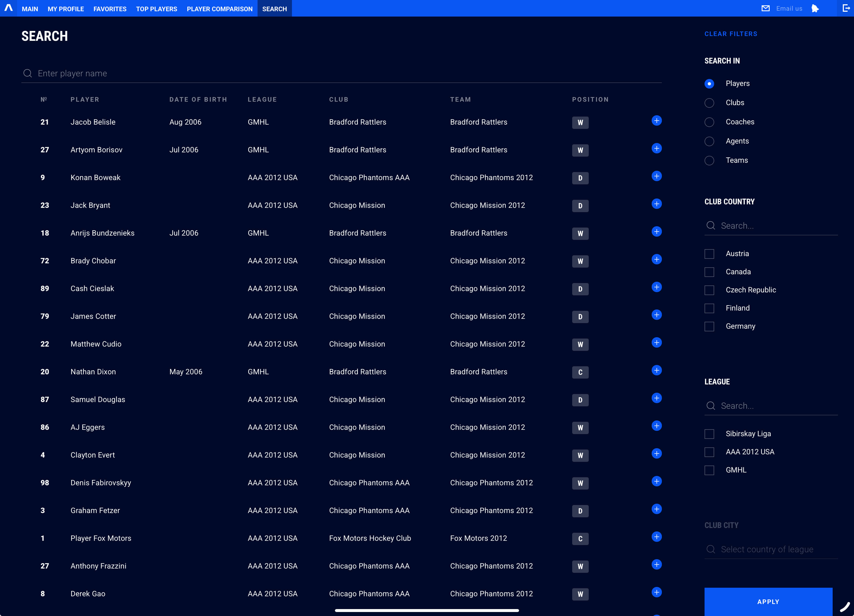
Task: Click the brush icon at bottom-right corner
Action: pyautogui.click(x=845, y=607)
